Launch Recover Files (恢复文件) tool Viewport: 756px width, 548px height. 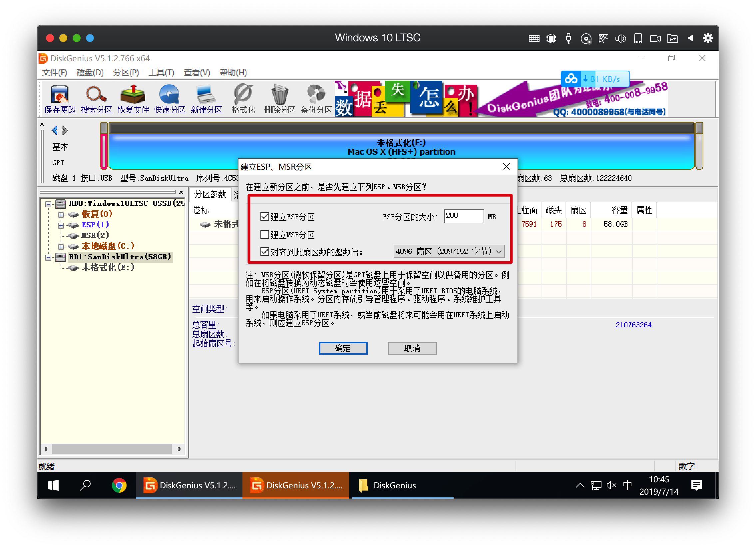pos(133,99)
